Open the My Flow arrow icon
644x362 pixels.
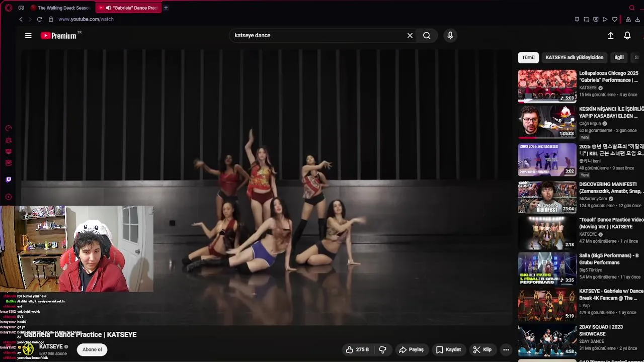(x=605, y=19)
